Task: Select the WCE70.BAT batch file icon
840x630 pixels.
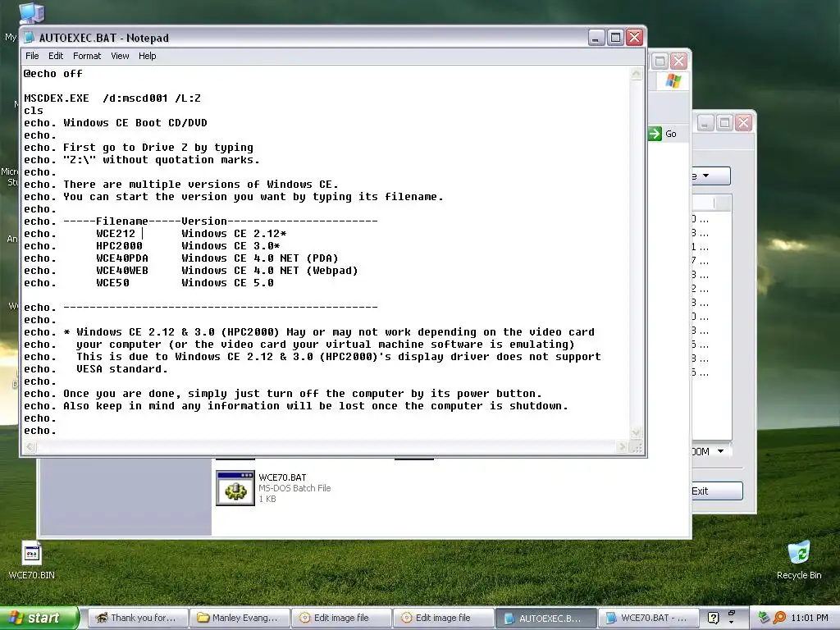Action: tap(235, 488)
